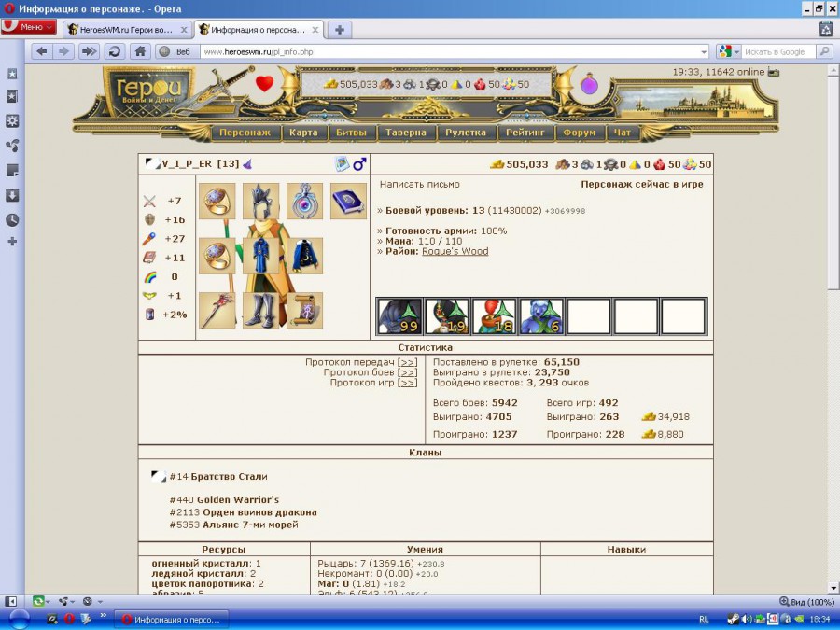This screenshot has width=840, height=630.
Task: Select the army unit thumbnail with 19
Action: (447, 316)
